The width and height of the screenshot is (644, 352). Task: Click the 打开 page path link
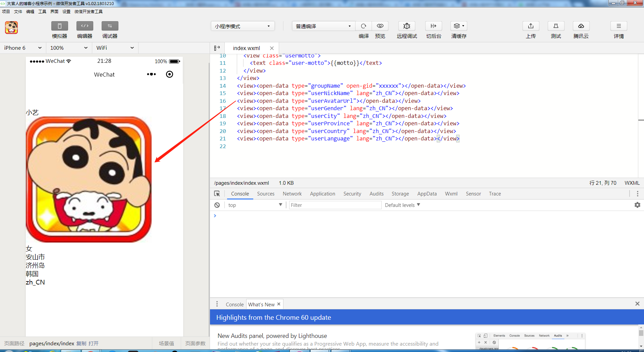(94, 343)
